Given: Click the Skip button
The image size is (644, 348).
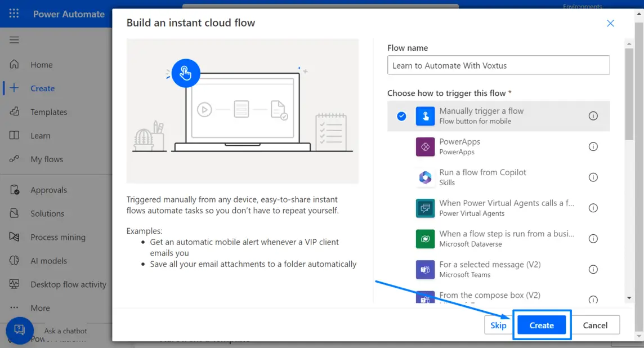Looking at the screenshot, I should point(498,325).
